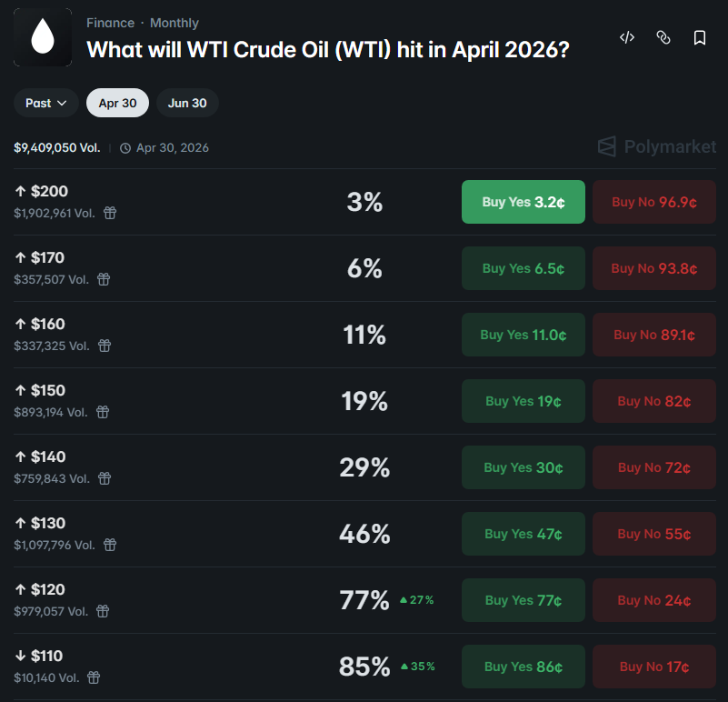The width and height of the screenshot is (728, 702).
Task: Open the embed code icon
Action: point(626,37)
